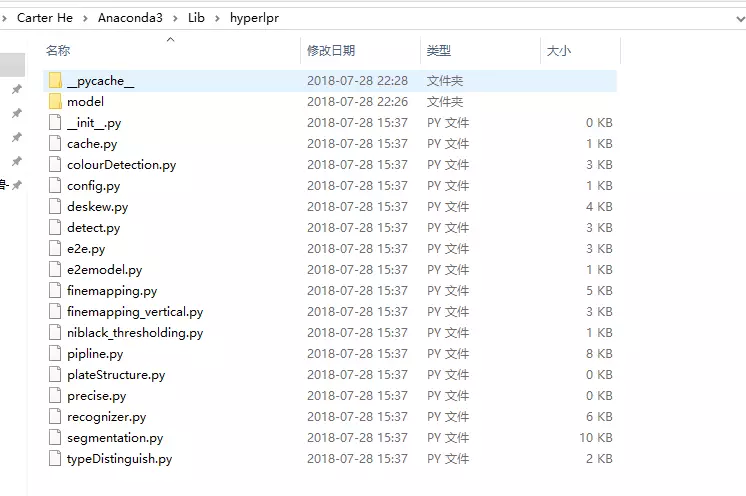Image resolution: width=746 pixels, height=496 pixels.
Task: Click the deskew.py file icon
Action: [x=55, y=206]
